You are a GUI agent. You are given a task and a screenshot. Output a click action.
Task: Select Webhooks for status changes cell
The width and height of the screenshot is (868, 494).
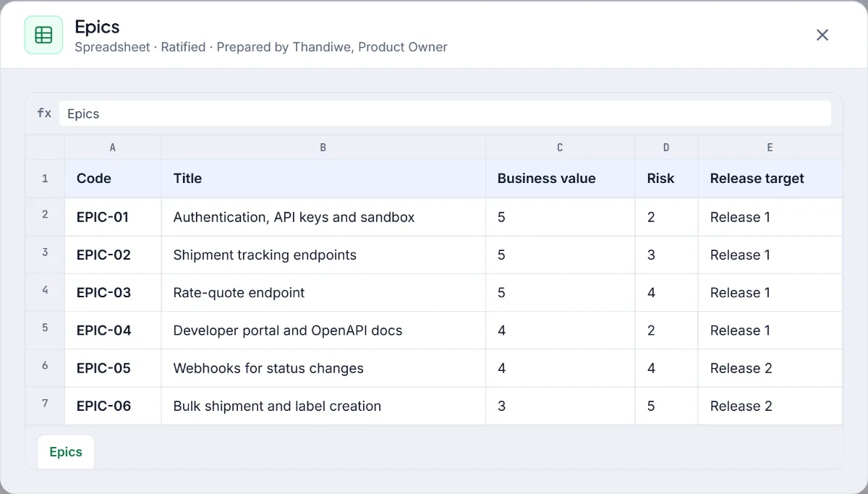tap(323, 367)
